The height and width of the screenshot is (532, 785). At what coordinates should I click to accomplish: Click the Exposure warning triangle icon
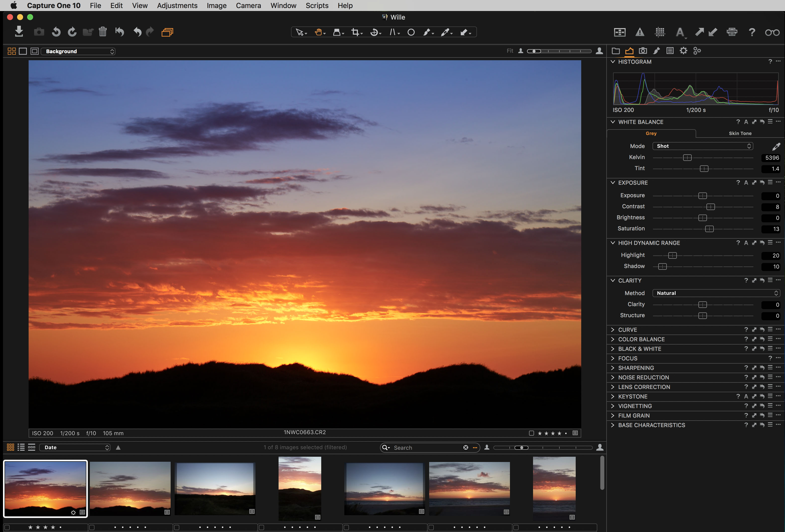(x=640, y=32)
